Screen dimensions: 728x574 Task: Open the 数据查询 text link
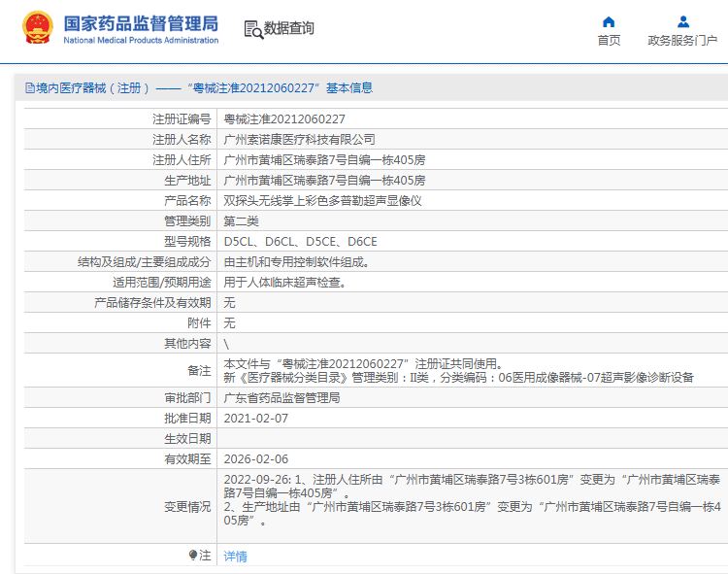(289, 29)
